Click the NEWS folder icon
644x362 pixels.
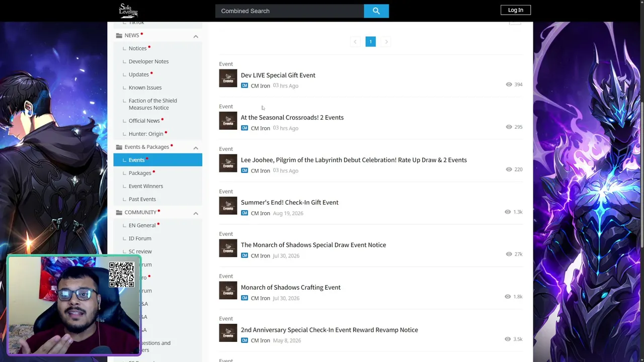point(119,35)
